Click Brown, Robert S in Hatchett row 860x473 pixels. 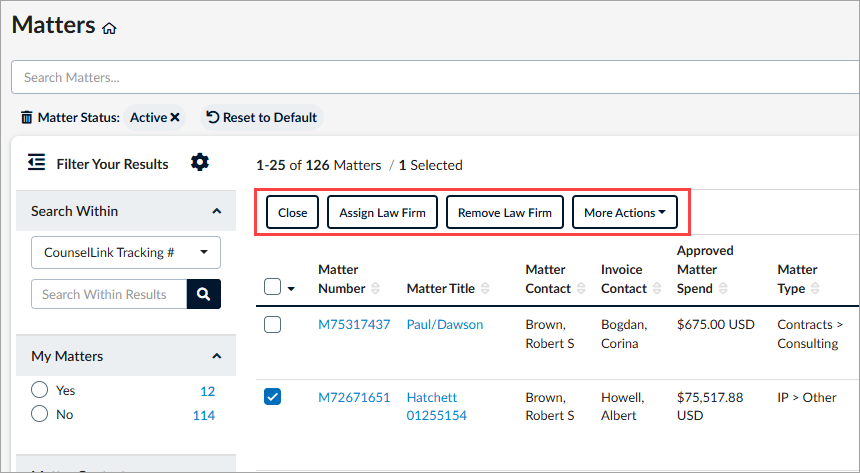550,406
